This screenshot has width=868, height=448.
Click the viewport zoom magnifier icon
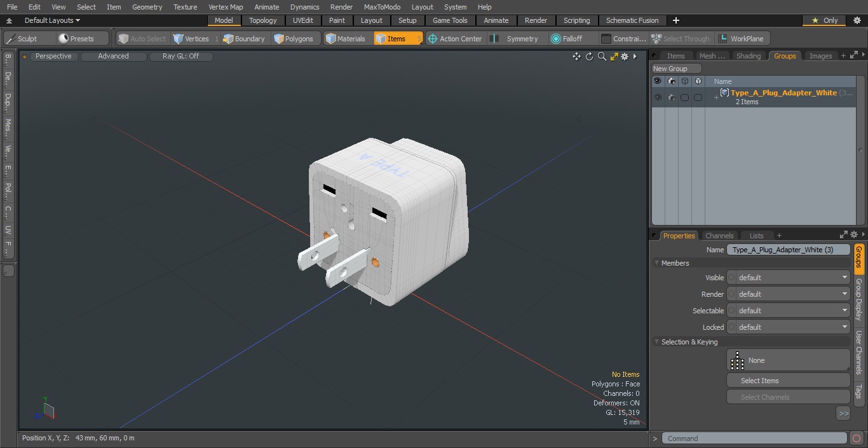tap(602, 57)
